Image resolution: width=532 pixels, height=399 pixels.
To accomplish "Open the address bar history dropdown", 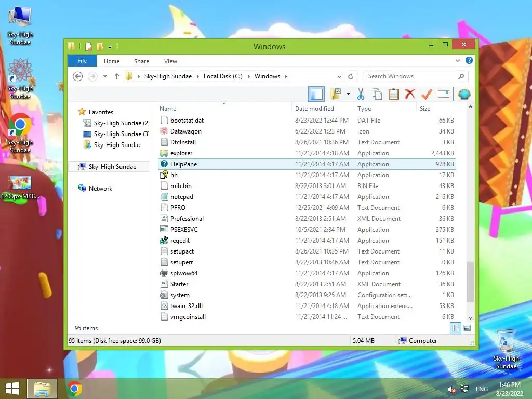I will coord(339,76).
